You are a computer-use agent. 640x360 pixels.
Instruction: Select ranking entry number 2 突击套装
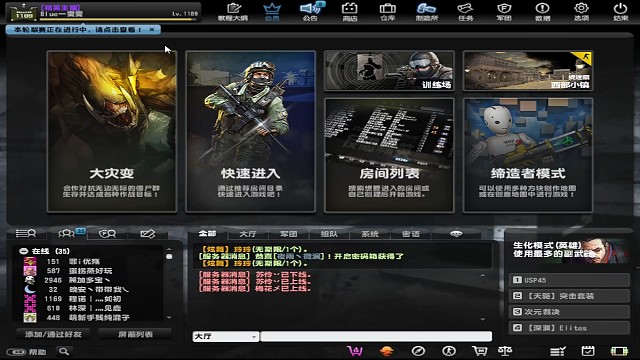569,296
